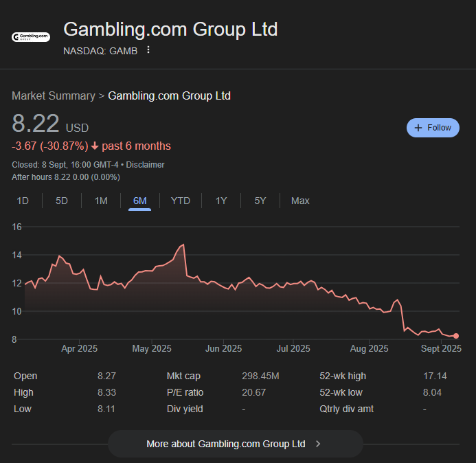Screen dimensions: 476x463
Task: Click the Follow button
Action: 433,128
